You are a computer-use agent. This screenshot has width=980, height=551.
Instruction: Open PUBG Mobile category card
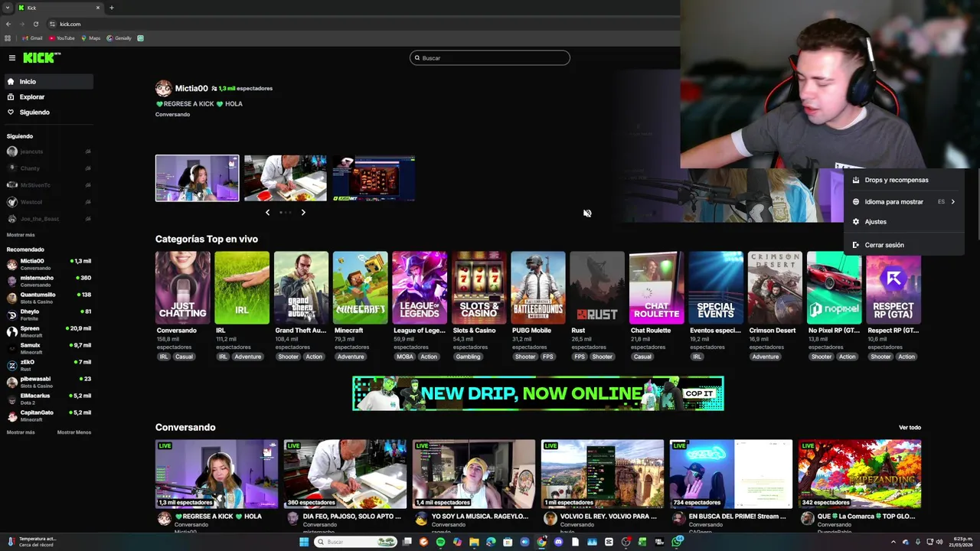538,288
